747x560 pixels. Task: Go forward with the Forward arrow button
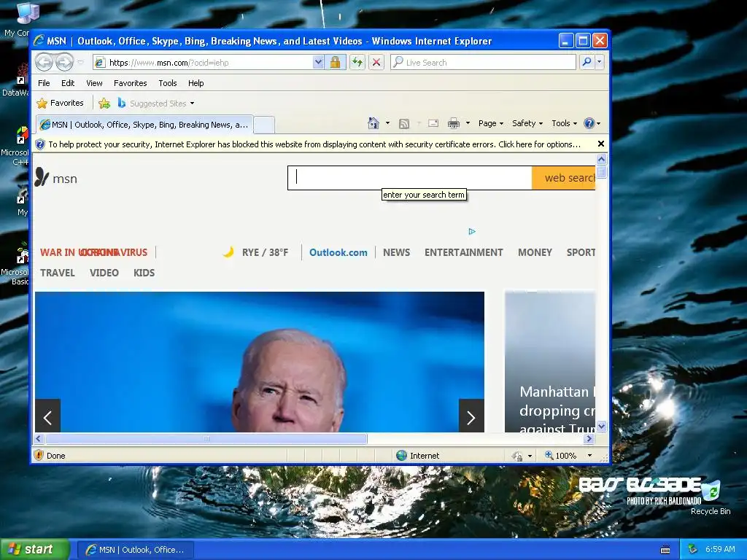click(64, 63)
